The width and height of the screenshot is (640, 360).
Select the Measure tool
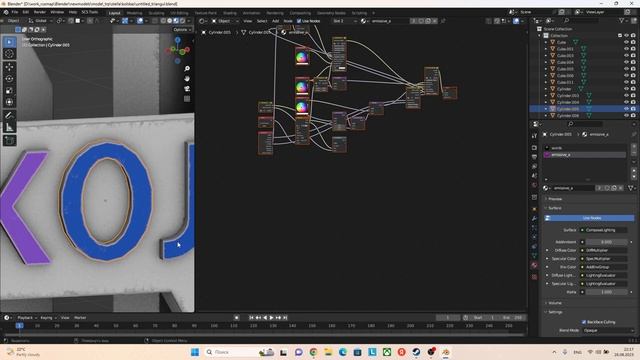coord(9,127)
